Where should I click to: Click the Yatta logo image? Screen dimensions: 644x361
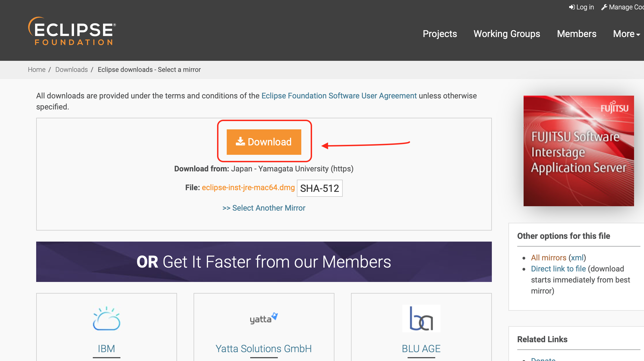coord(264,318)
